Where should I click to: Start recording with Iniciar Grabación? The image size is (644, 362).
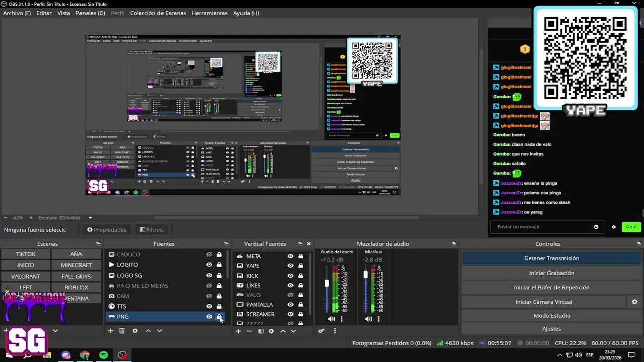click(551, 273)
